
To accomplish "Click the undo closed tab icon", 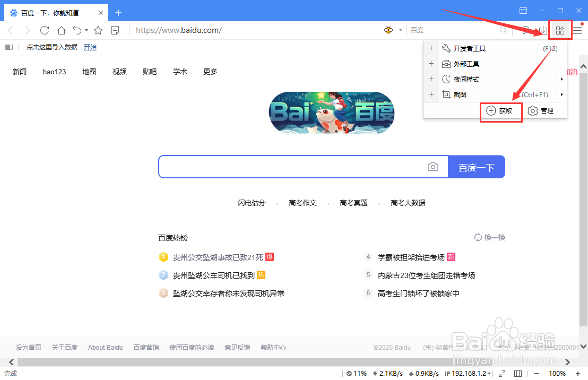I will point(77,30).
